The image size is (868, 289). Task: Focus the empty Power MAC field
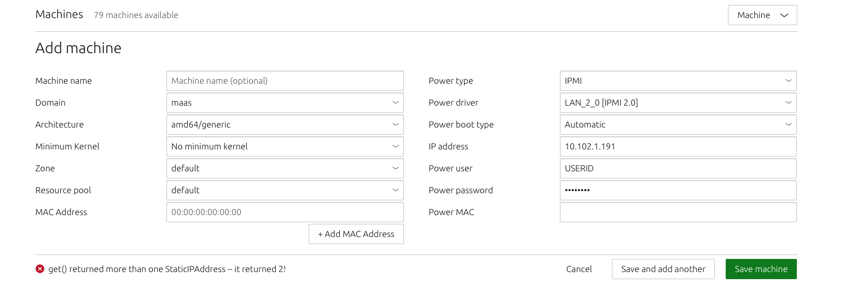(678, 212)
